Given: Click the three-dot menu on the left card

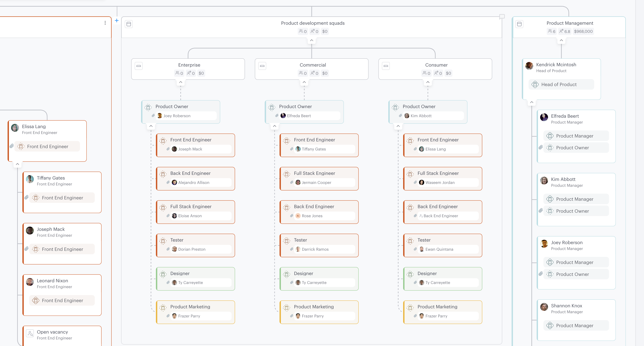Looking at the screenshot, I should [105, 23].
